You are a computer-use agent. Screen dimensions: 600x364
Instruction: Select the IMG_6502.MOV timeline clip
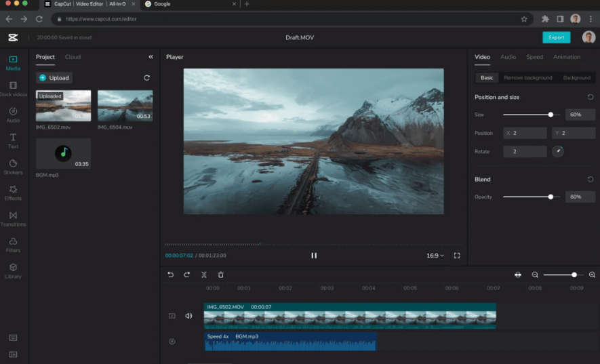[350, 316]
